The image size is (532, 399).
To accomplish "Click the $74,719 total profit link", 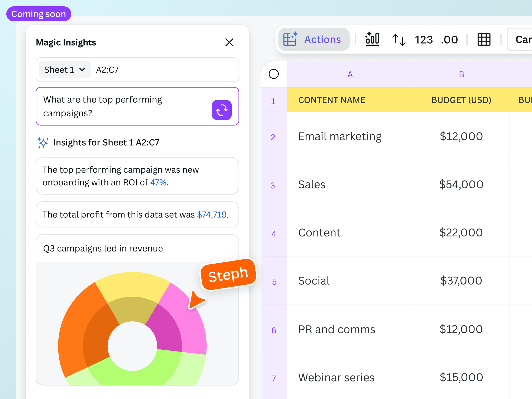I will pos(212,215).
